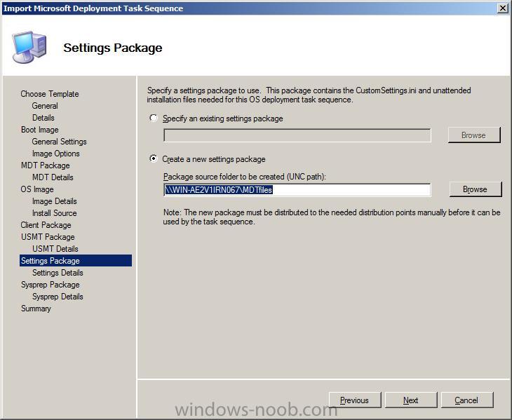Select 'Create a new settings package' radio button
Viewport: 512px width, 420px height.
[154, 158]
